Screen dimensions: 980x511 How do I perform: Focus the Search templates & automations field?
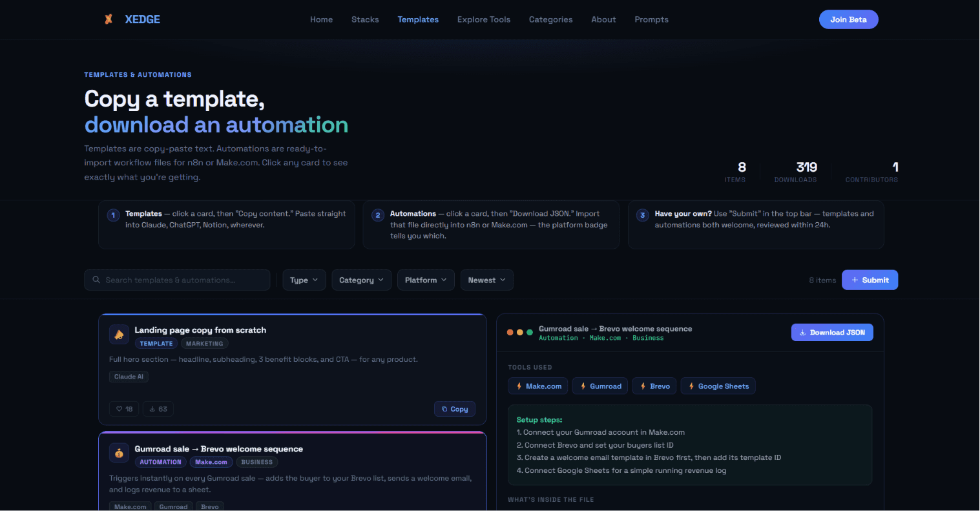point(177,280)
